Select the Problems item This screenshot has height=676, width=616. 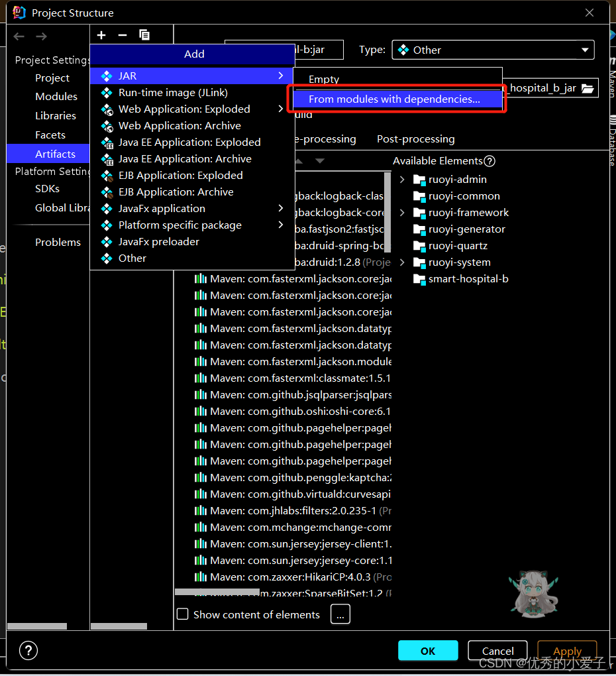point(58,243)
